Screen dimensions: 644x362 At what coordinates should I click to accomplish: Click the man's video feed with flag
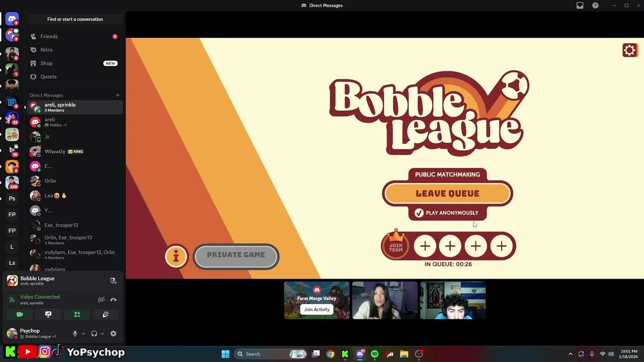click(x=453, y=300)
